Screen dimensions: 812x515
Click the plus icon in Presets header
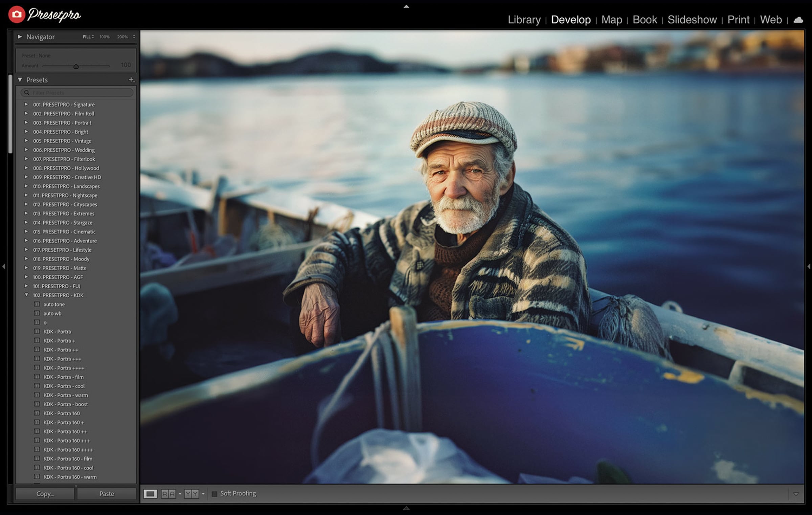point(131,80)
